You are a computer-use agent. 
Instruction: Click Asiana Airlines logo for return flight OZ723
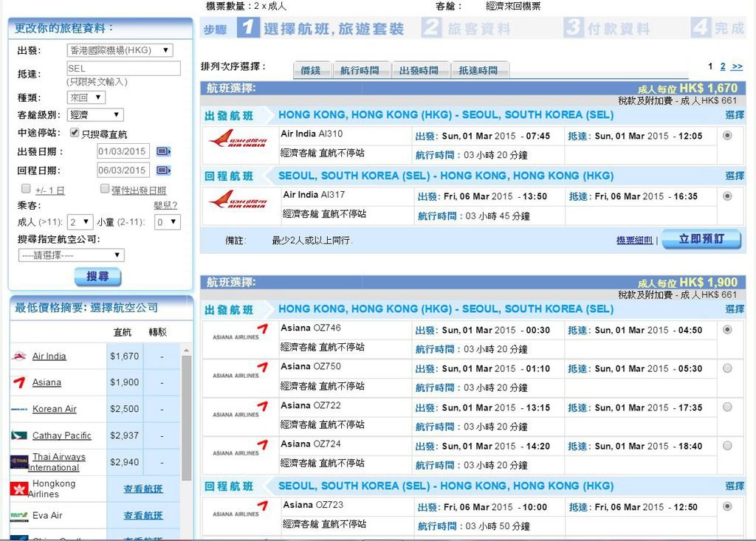(x=240, y=509)
